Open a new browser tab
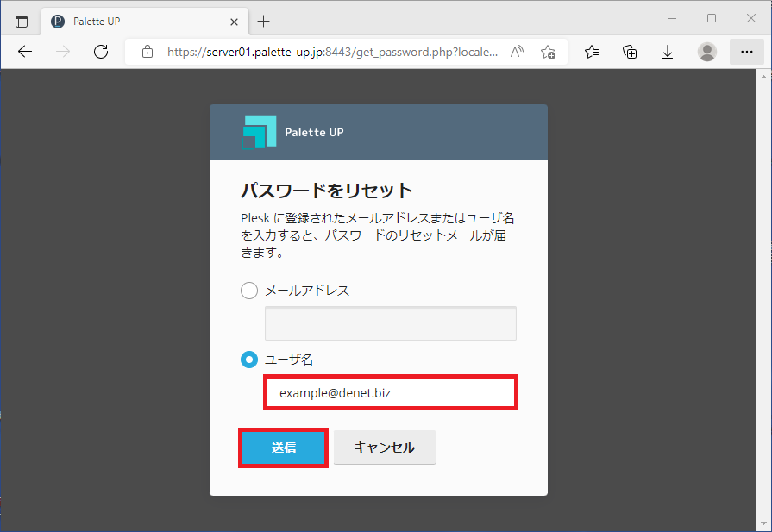 pos(264,22)
